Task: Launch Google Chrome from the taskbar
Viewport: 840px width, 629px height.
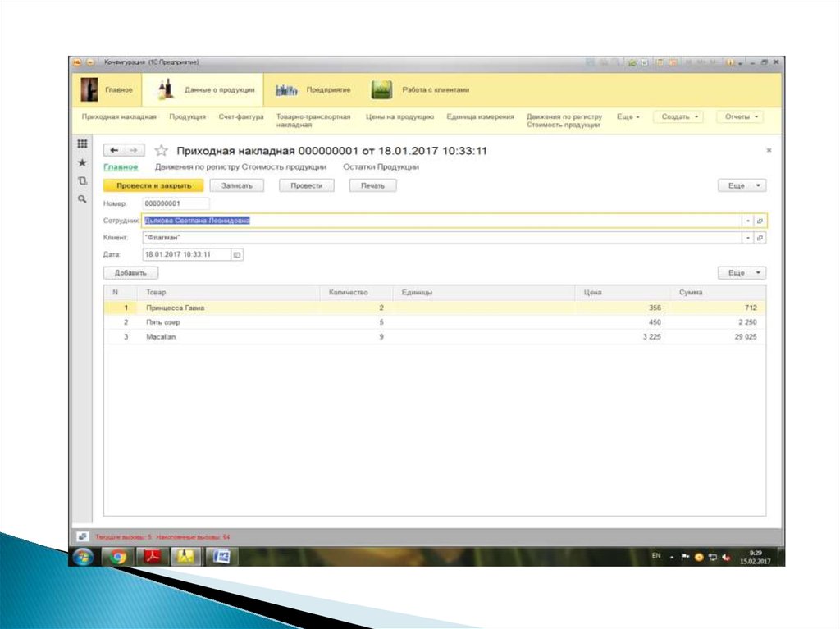Action: click(x=118, y=557)
